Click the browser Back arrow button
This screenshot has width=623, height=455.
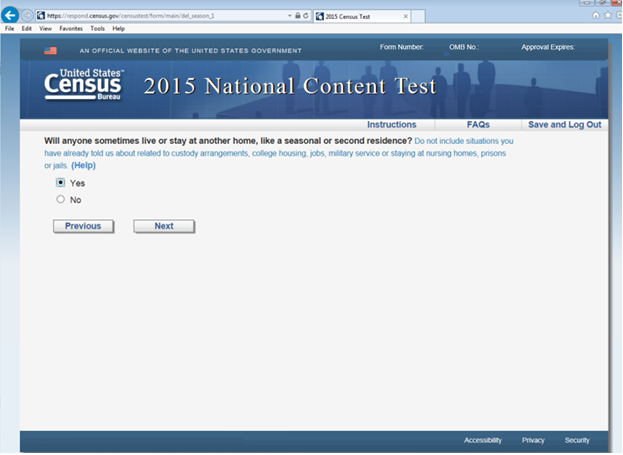coord(10,15)
